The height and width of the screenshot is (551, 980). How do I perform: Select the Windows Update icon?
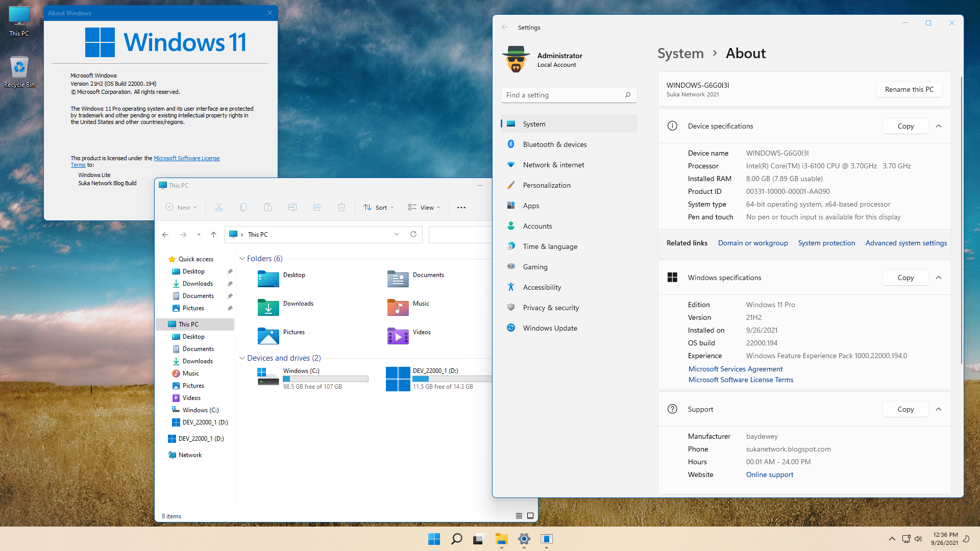click(x=511, y=328)
